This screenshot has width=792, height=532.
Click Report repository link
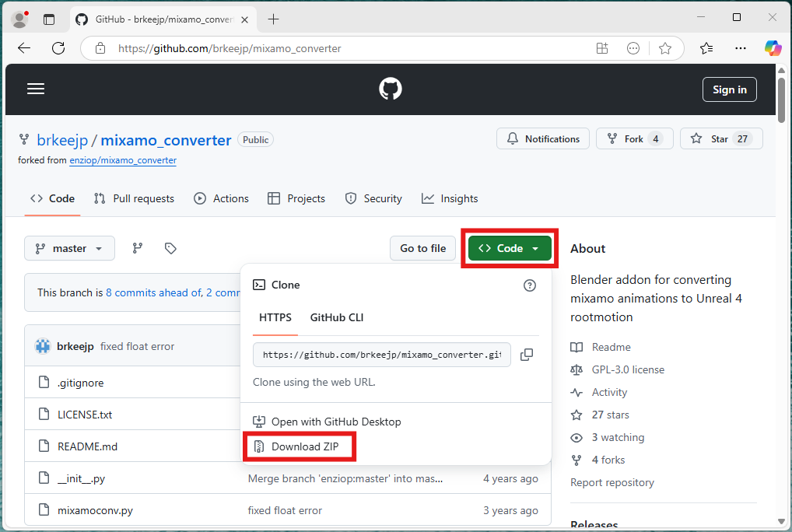click(612, 482)
